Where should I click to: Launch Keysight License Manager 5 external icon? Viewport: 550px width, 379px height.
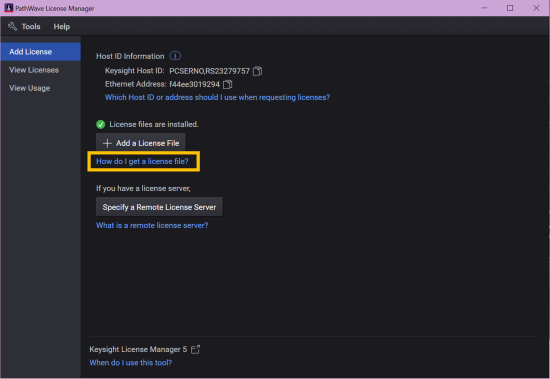[195, 349]
